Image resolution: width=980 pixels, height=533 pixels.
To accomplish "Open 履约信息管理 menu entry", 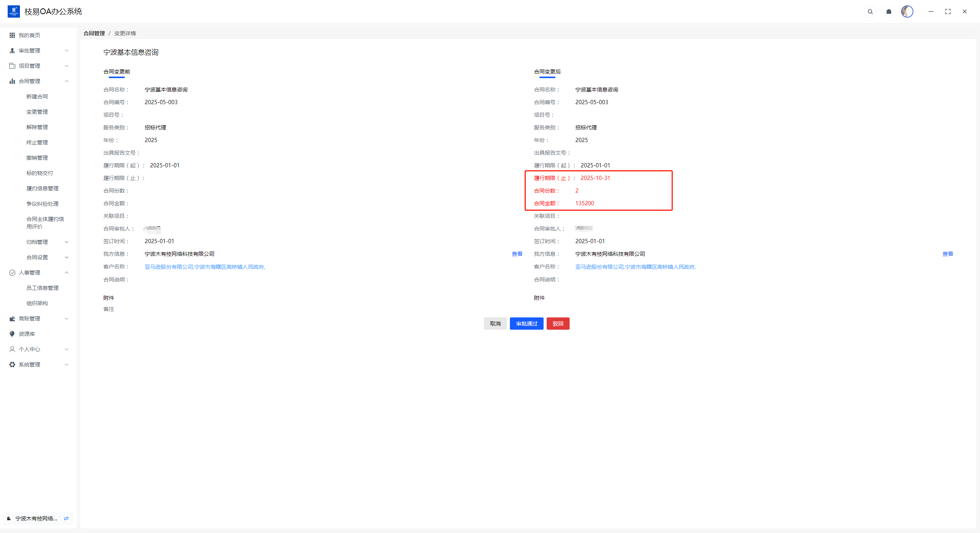I will [x=42, y=188].
